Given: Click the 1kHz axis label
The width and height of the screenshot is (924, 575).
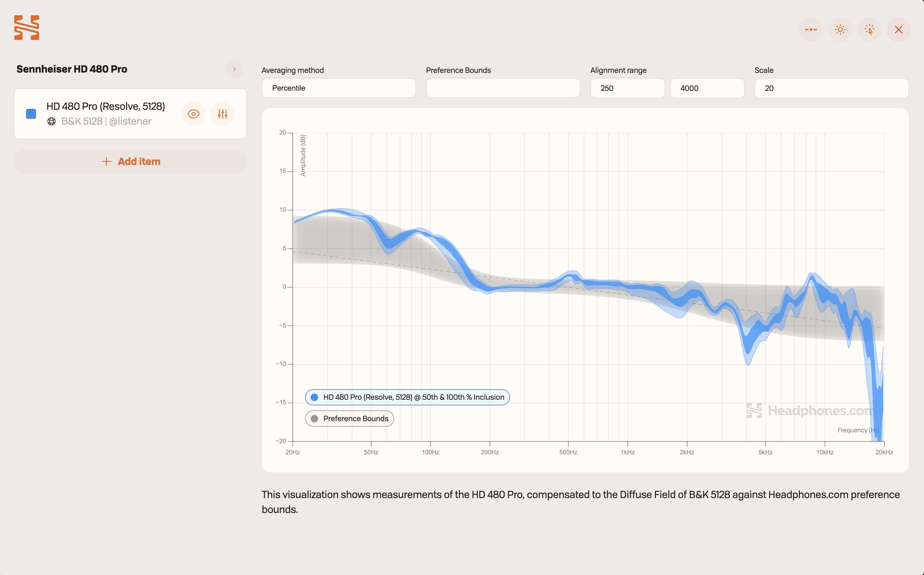Looking at the screenshot, I should [x=628, y=452].
